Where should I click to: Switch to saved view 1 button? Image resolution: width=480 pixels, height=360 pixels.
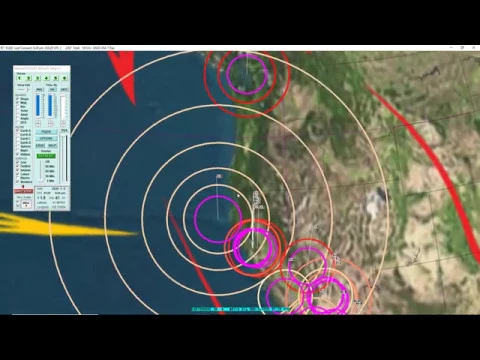[19, 78]
